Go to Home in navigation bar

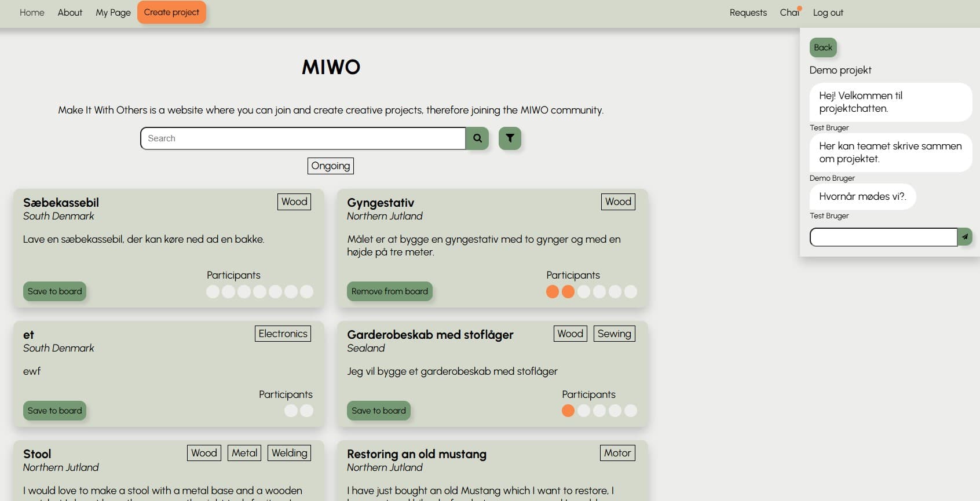(x=32, y=12)
